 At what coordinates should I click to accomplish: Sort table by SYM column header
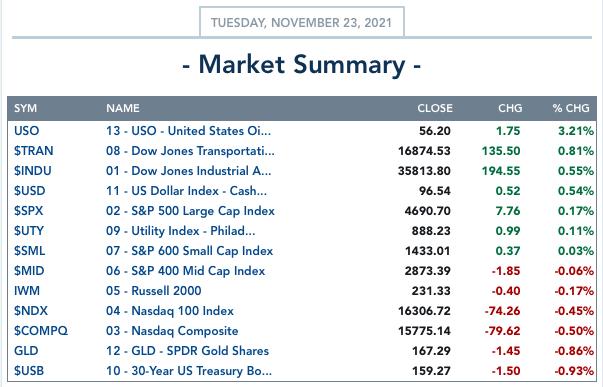point(25,108)
